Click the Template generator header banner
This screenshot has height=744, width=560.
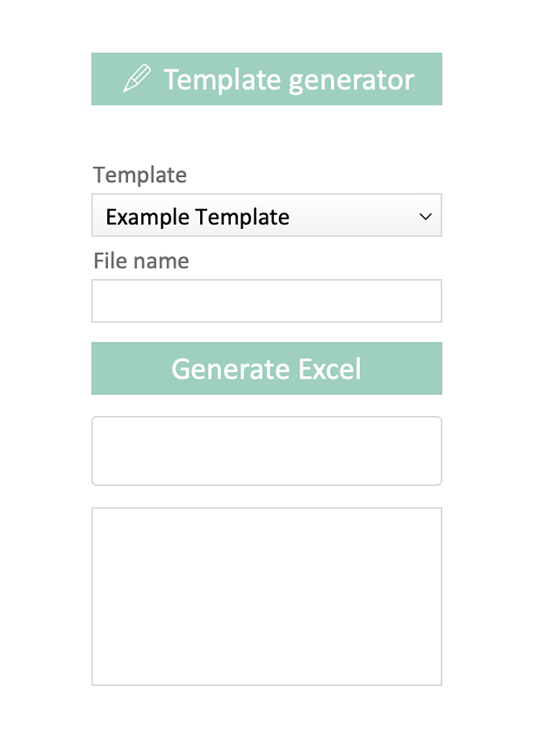point(266,79)
